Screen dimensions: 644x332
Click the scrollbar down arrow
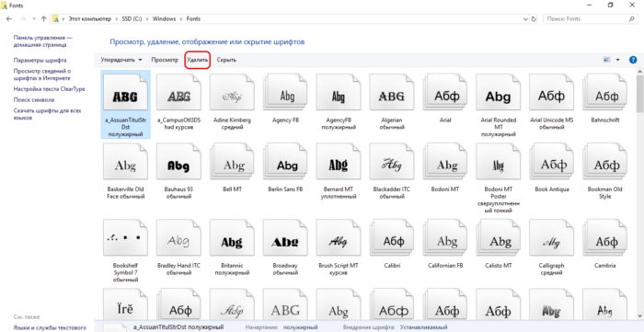(640, 315)
